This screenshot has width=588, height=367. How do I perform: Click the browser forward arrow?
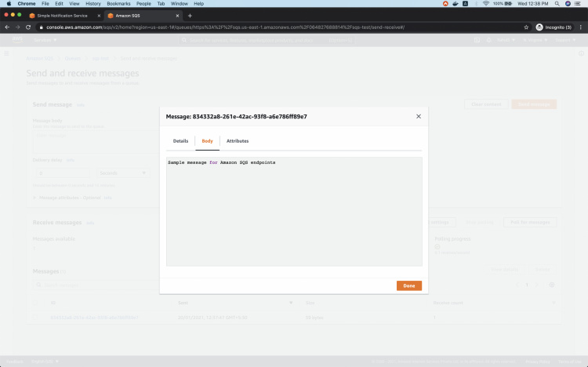pyautogui.click(x=18, y=27)
